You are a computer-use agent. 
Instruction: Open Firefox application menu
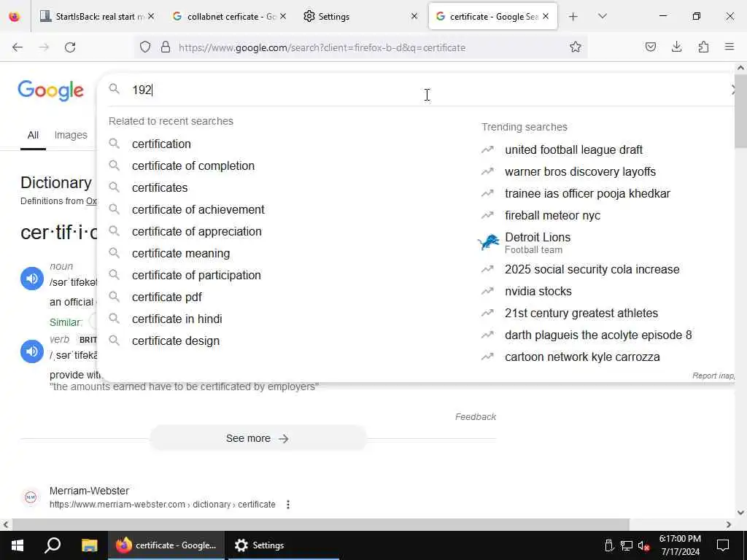point(729,47)
